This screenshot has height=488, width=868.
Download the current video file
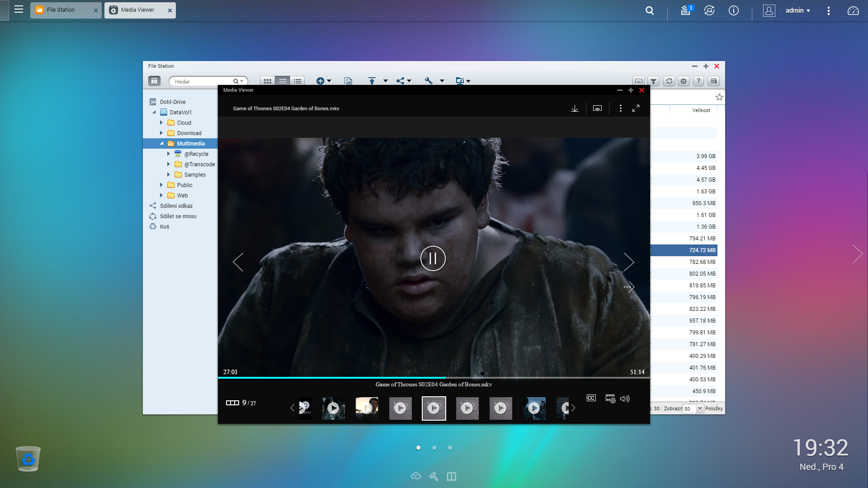pyautogui.click(x=575, y=108)
